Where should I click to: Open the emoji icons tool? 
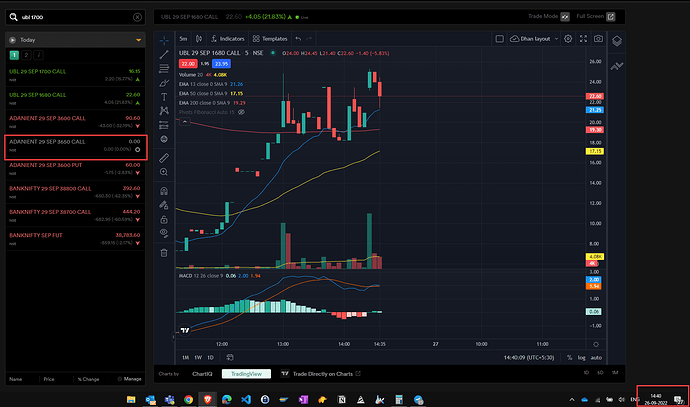164,139
